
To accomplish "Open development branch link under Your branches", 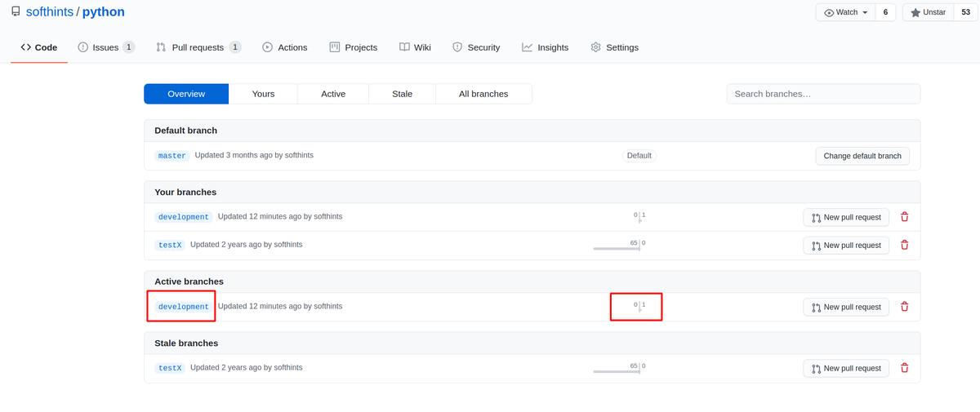I will (184, 217).
